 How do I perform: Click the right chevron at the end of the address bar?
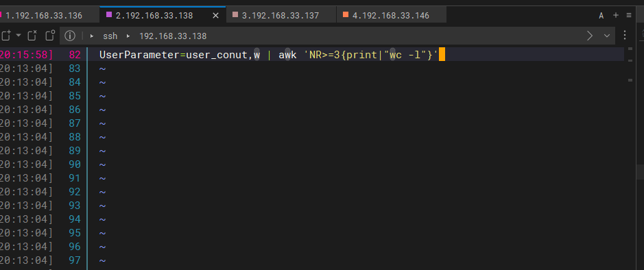point(590,36)
